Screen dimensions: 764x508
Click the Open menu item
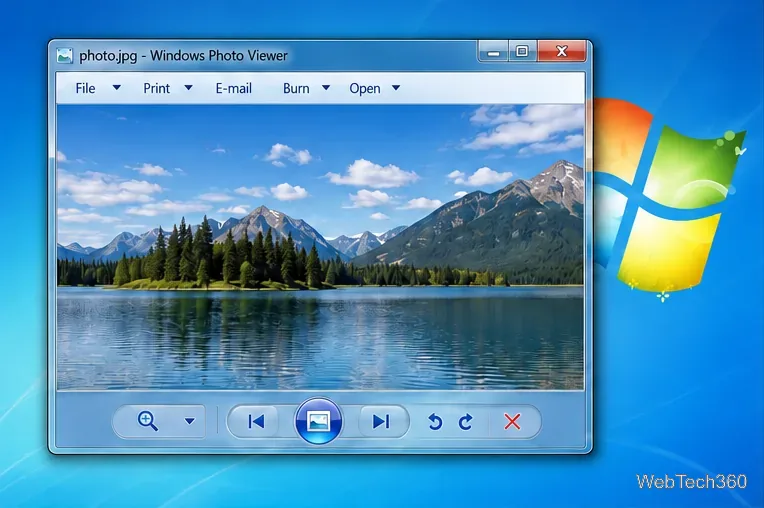(365, 88)
